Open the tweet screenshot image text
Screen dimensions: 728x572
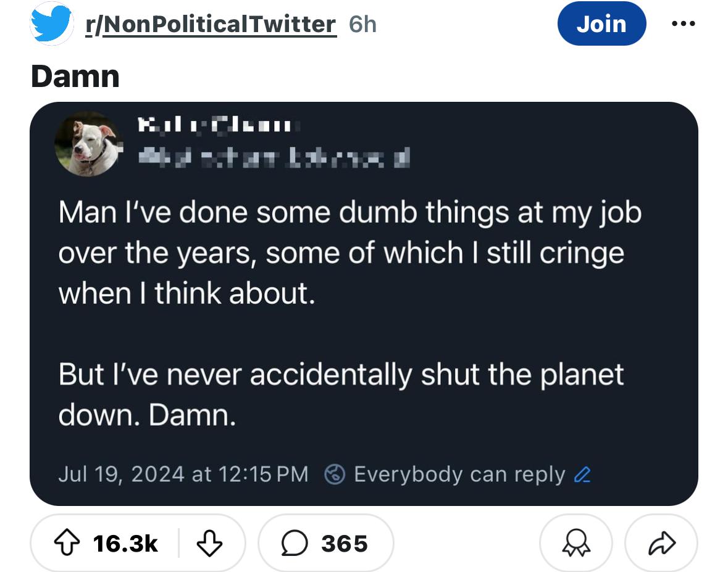[x=350, y=313]
